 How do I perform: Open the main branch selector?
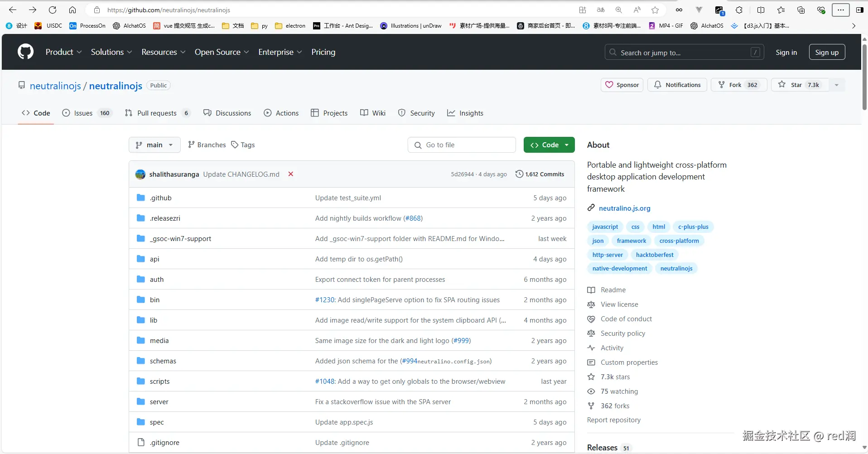click(154, 145)
